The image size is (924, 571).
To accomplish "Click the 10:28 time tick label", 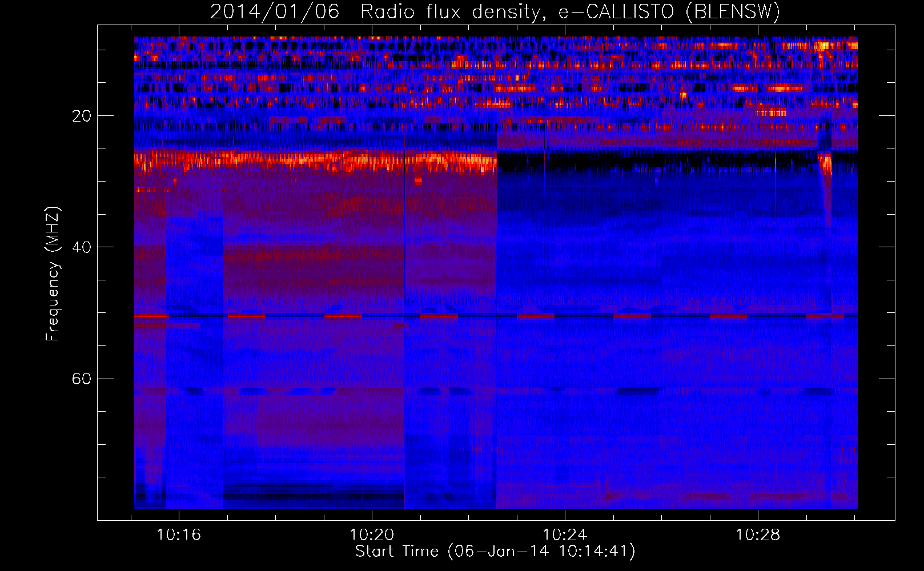I will point(757,535).
